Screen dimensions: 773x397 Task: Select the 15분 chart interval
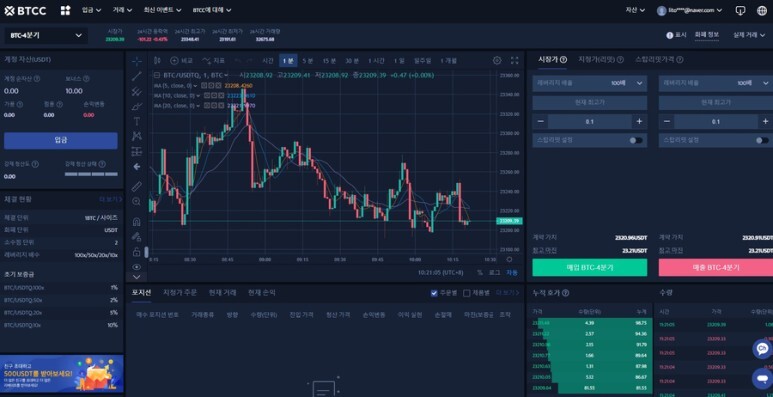coord(329,61)
